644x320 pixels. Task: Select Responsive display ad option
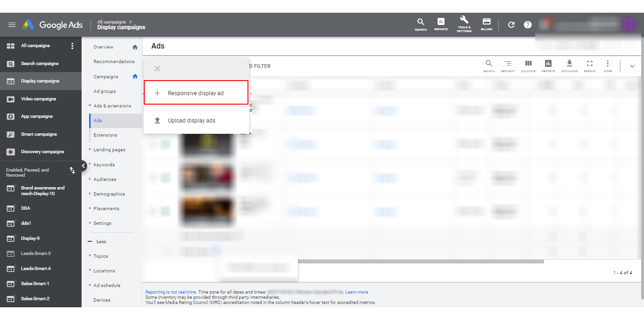196,93
